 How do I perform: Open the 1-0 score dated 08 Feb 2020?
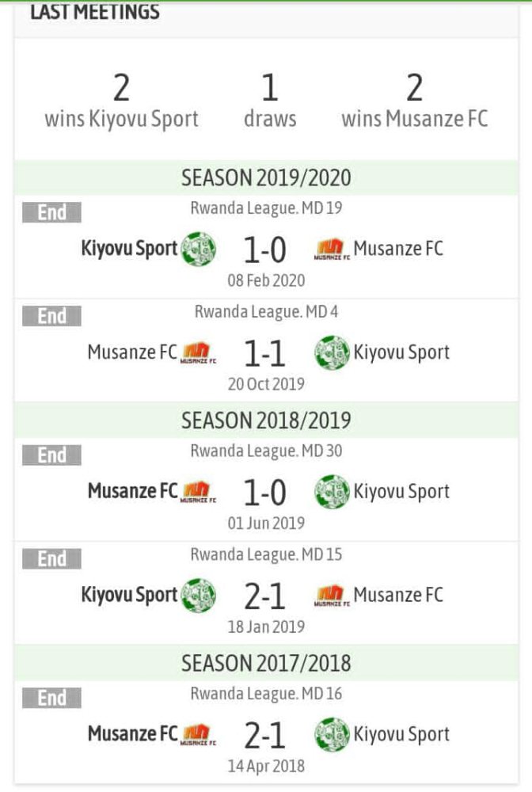pyautogui.click(x=264, y=250)
